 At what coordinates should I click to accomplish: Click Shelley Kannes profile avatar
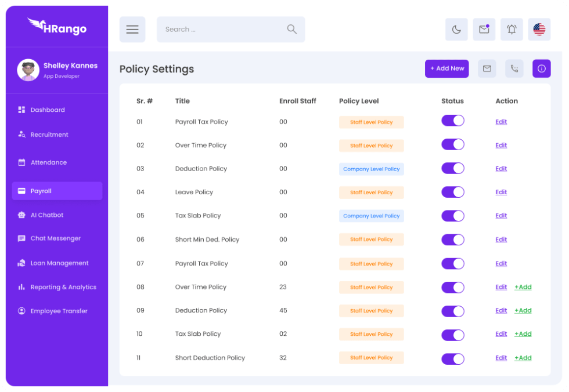(28, 70)
